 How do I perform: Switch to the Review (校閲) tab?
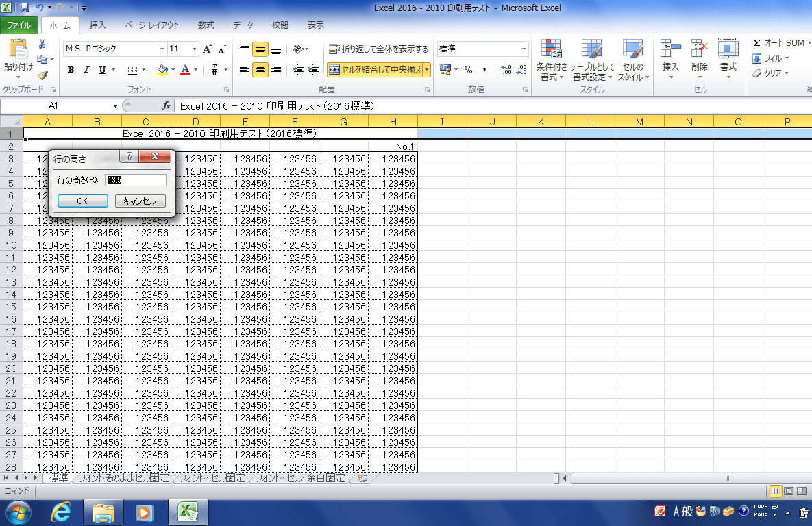tap(280, 25)
